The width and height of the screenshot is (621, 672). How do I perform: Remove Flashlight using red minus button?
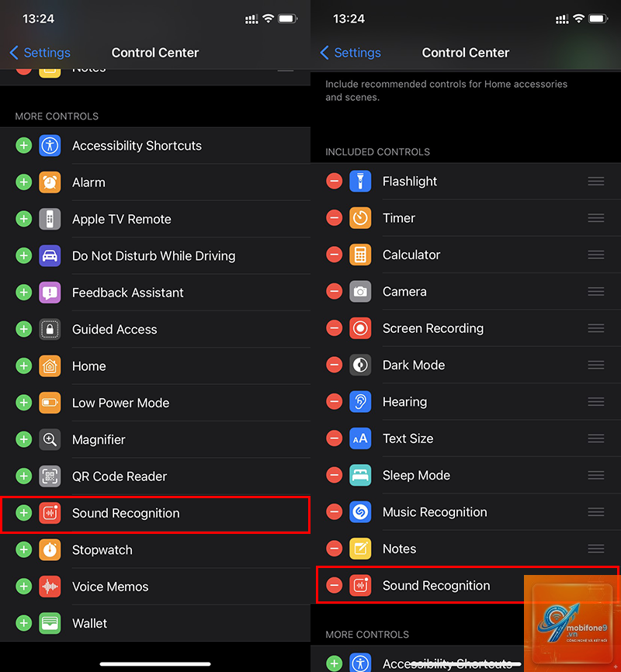(x=334, y=182)
